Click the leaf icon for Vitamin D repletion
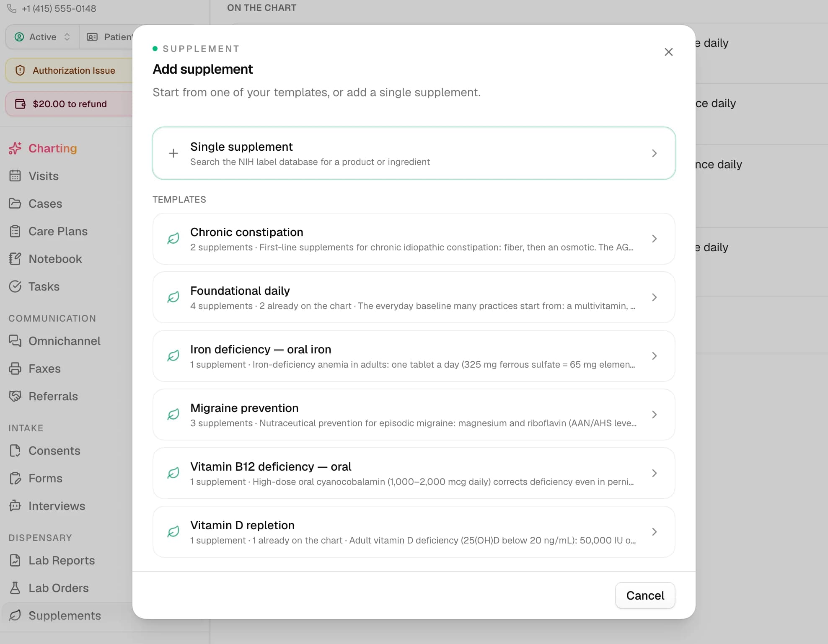Viewport: 828px width, 644px height. (173, 532)
